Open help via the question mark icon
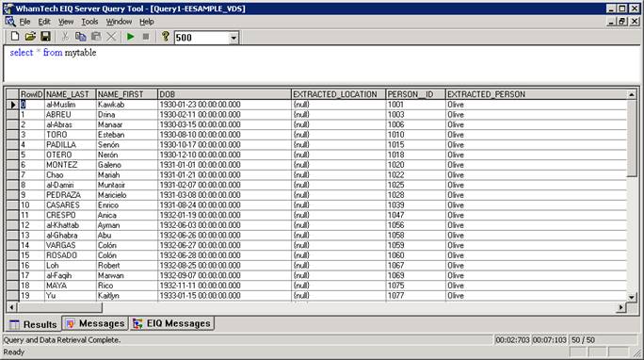The height and width of the screenshot is (360, 644). click(165, 37)
